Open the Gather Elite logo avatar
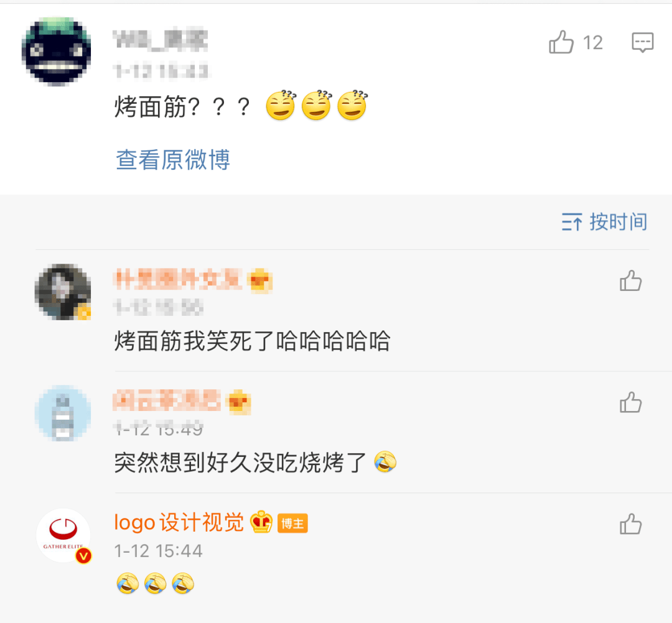 63,535
